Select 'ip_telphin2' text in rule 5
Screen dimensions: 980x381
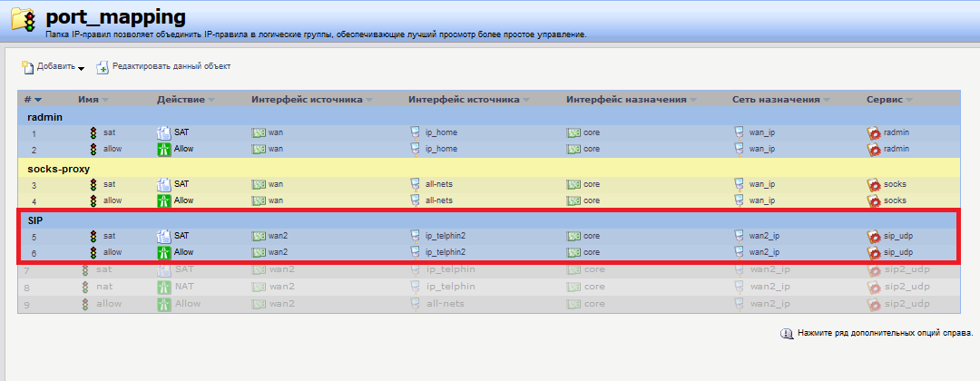click(x=446, y=237)
